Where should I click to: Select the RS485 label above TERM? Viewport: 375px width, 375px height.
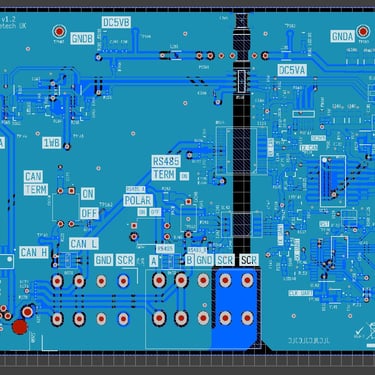pos(166,161)
